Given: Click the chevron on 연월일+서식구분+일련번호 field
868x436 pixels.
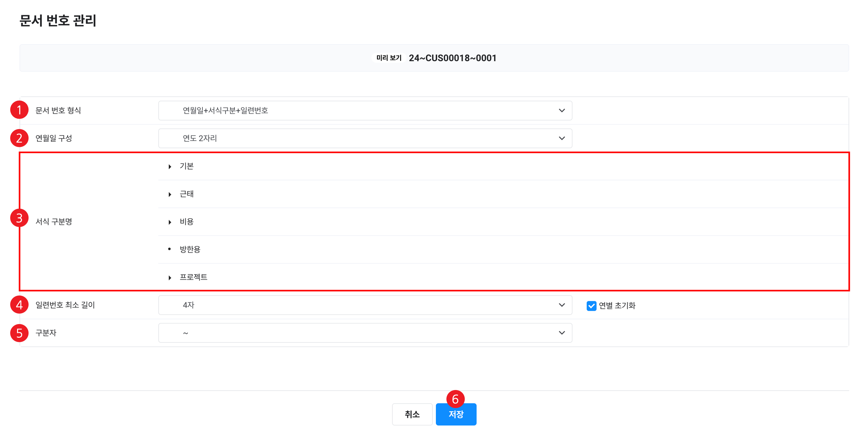Looking at the screenshot, I should pyautogui.click(x=561, y=110).
